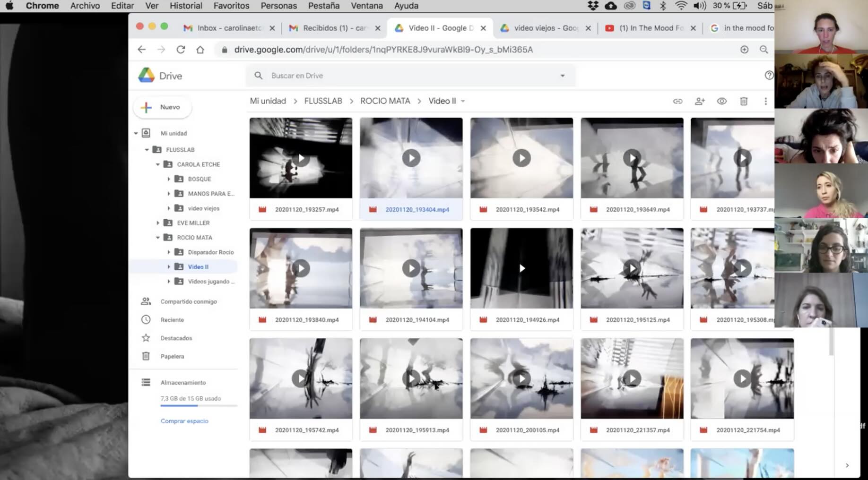
Task: Select Videos jugando folder in the tree
Action: (211, 282)
